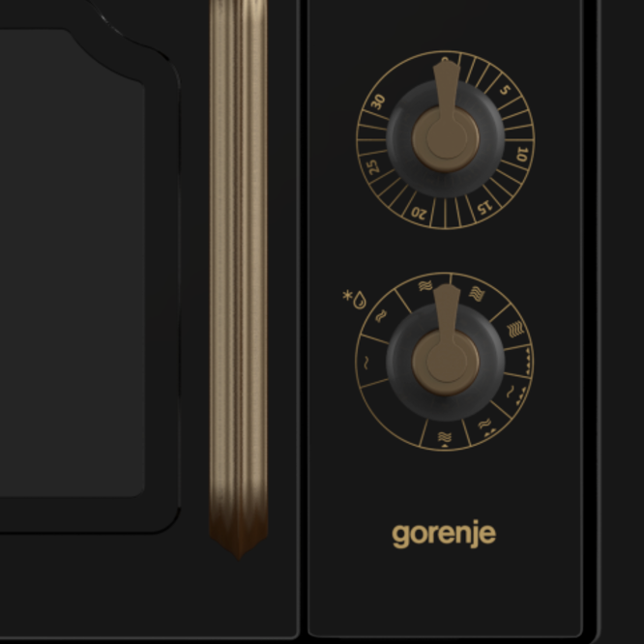Viewport: 644px width, 644px height.
Task: Select the triple-wave power icon left of pointer
Action: (425, 286)
